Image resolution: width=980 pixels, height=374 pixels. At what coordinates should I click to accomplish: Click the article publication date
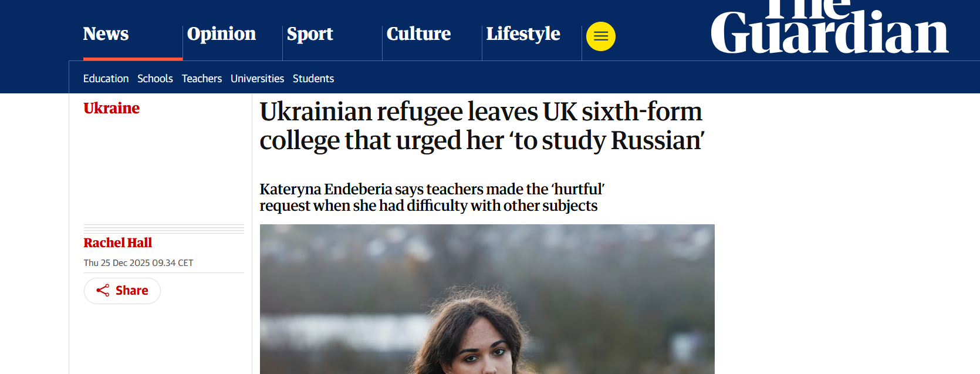click(138, 263)
